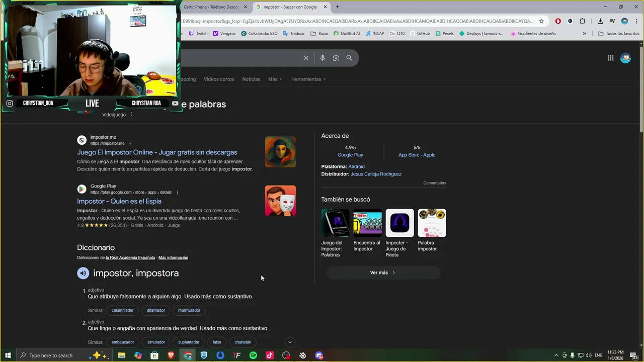Image resolution: width=644 pixels, height=362 pixels.
Task: Open Impostor - Quien es el Espía result
Action: (x=119, y=201)
